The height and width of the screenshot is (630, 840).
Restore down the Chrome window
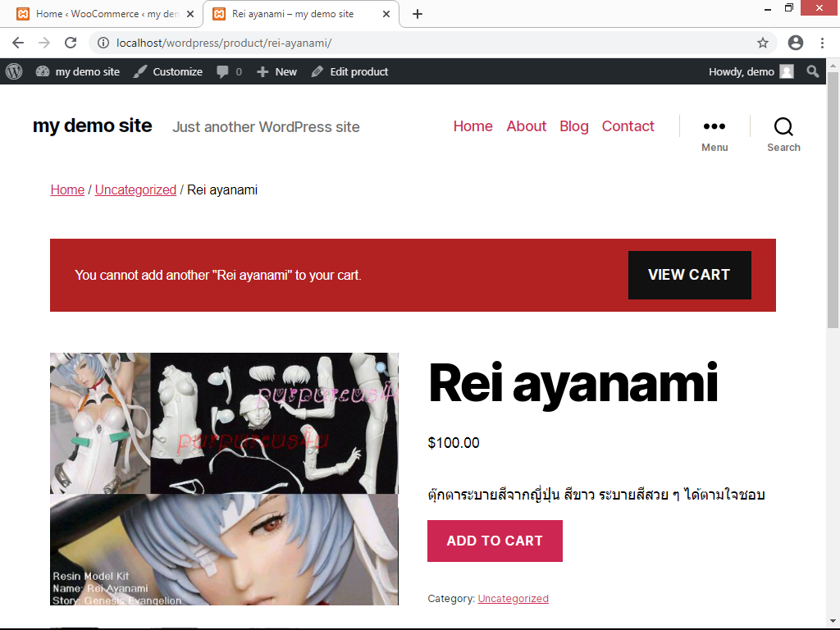pos(789,8)
